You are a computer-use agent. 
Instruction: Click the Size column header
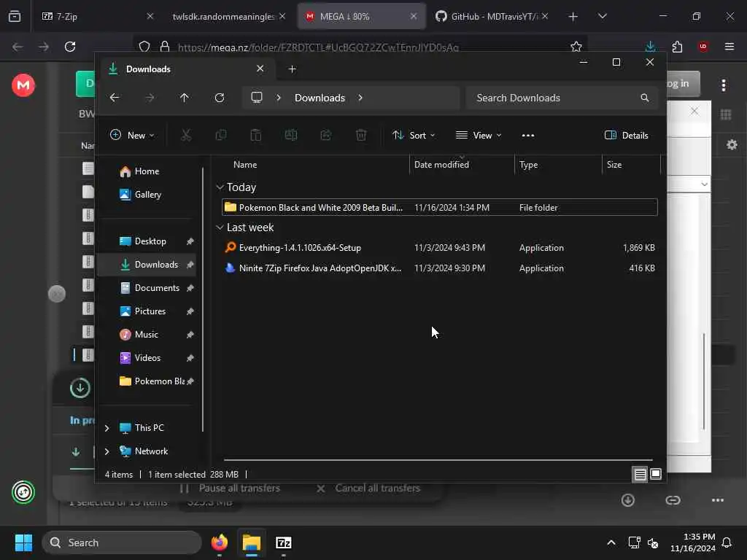[x=631, y=165]
